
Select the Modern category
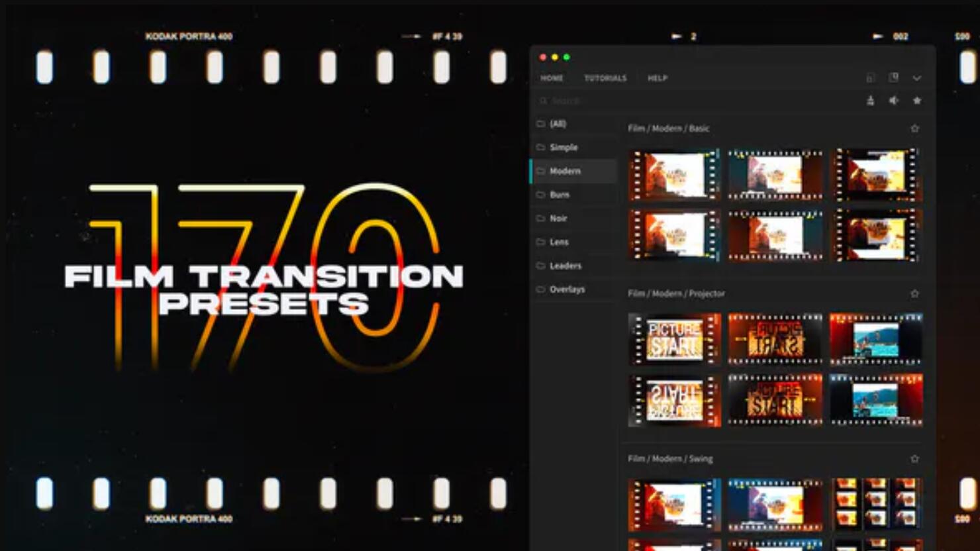pos(573,171)
